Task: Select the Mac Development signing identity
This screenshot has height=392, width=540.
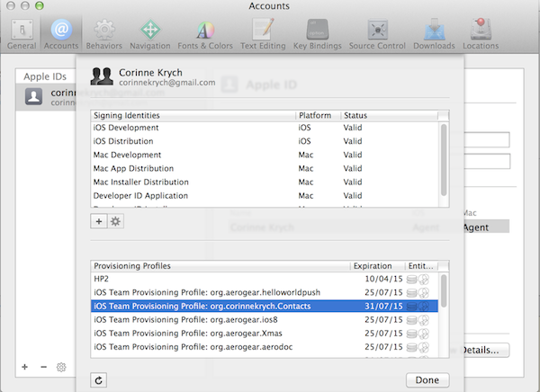Action: click(x=265, y=155)
